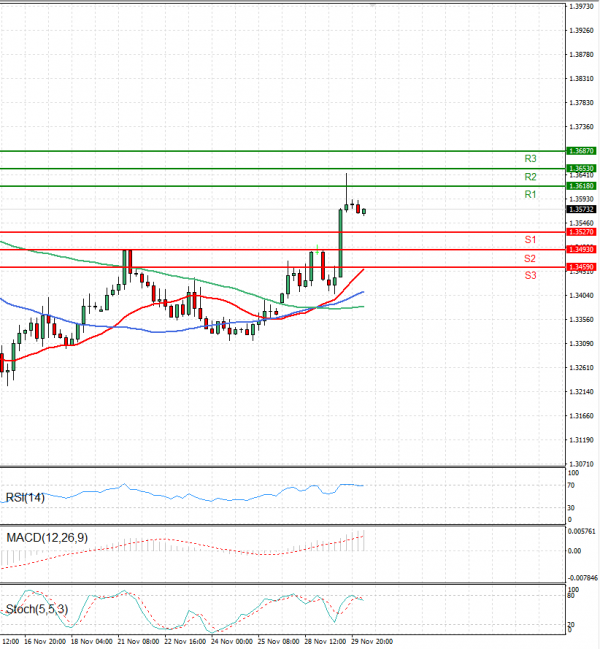Click the RSI scale value 70

tap(571, 485)
